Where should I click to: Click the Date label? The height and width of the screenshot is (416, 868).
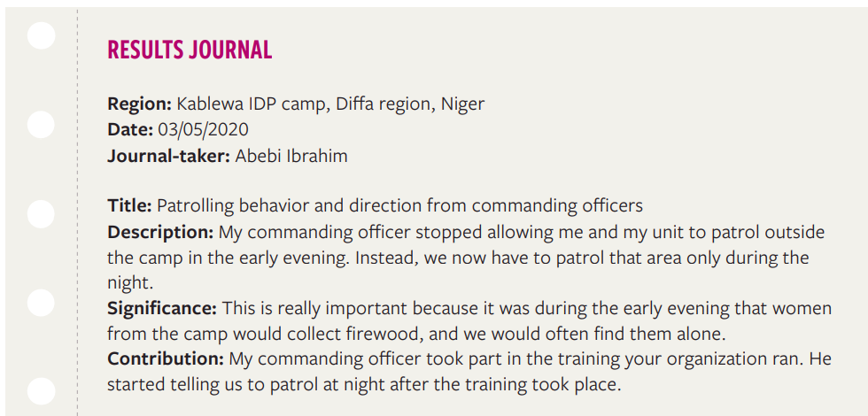[x=130, y=129]
